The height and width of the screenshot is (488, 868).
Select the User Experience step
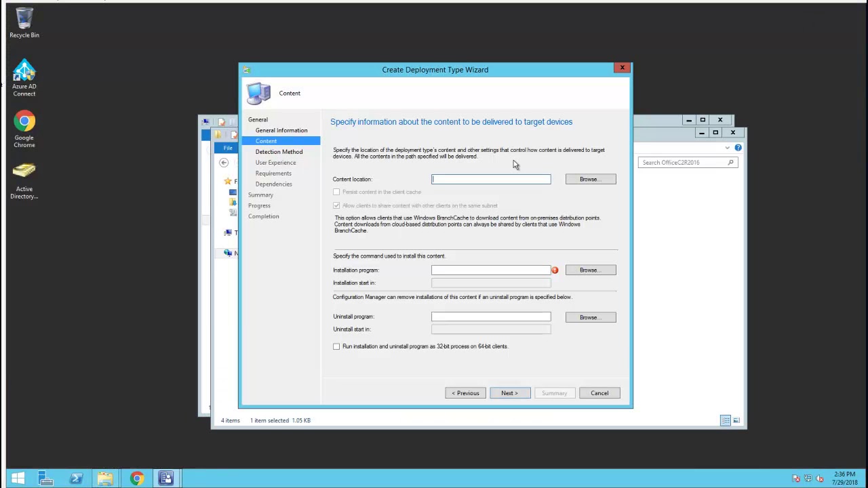275,163
